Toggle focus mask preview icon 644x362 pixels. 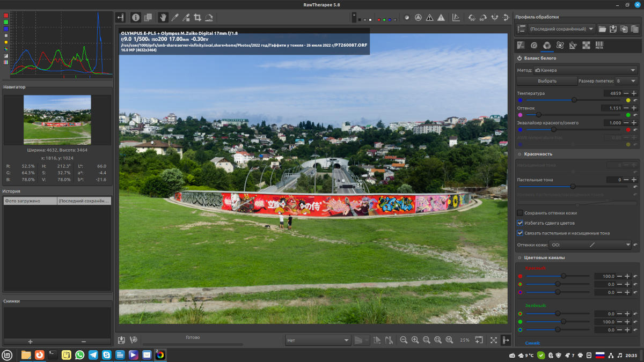click(x=419, y=17)
